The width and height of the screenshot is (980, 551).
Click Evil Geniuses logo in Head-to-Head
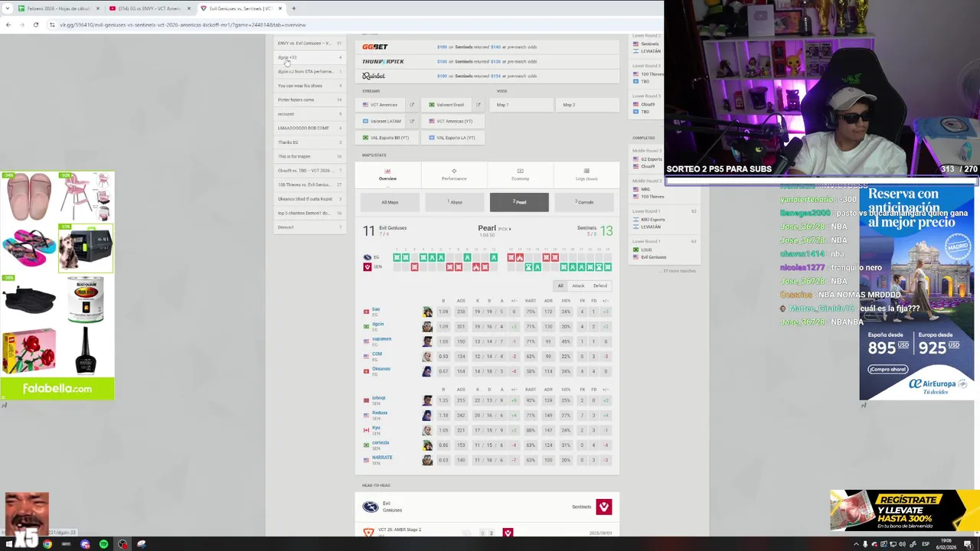point(371,507)
